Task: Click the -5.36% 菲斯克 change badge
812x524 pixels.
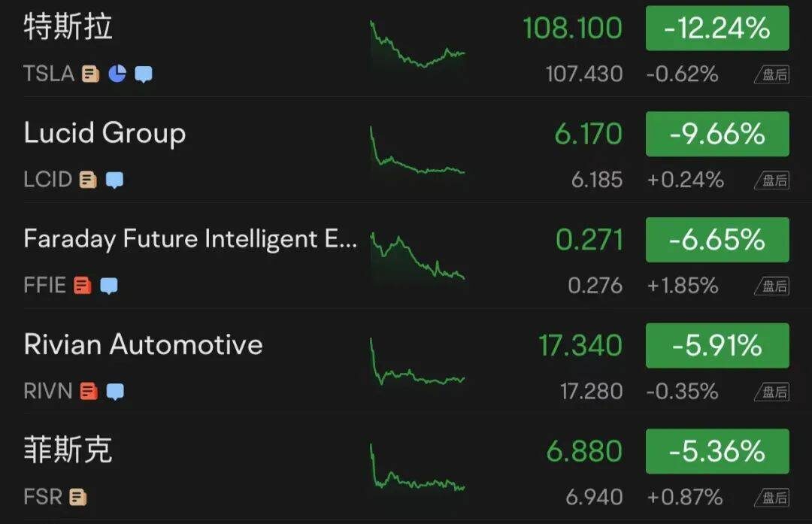Action: click(717, 451)
